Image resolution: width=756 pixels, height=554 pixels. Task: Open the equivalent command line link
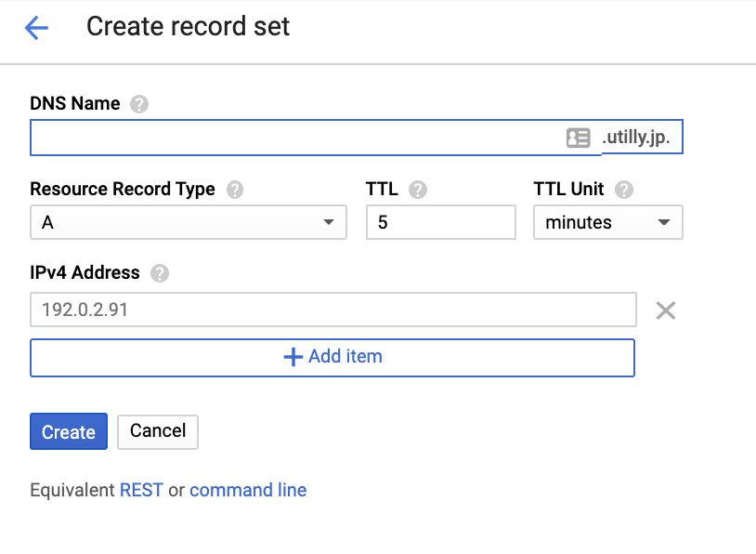click(248, 490)
